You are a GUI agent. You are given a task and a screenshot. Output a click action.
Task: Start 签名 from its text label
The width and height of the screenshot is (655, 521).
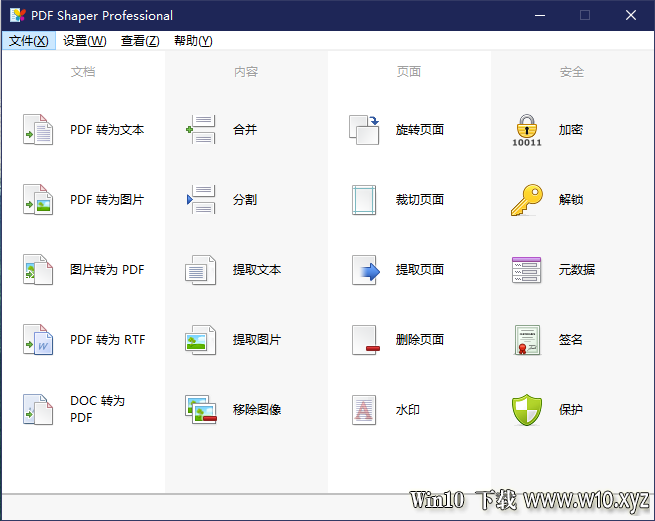[x=571, y=340]
